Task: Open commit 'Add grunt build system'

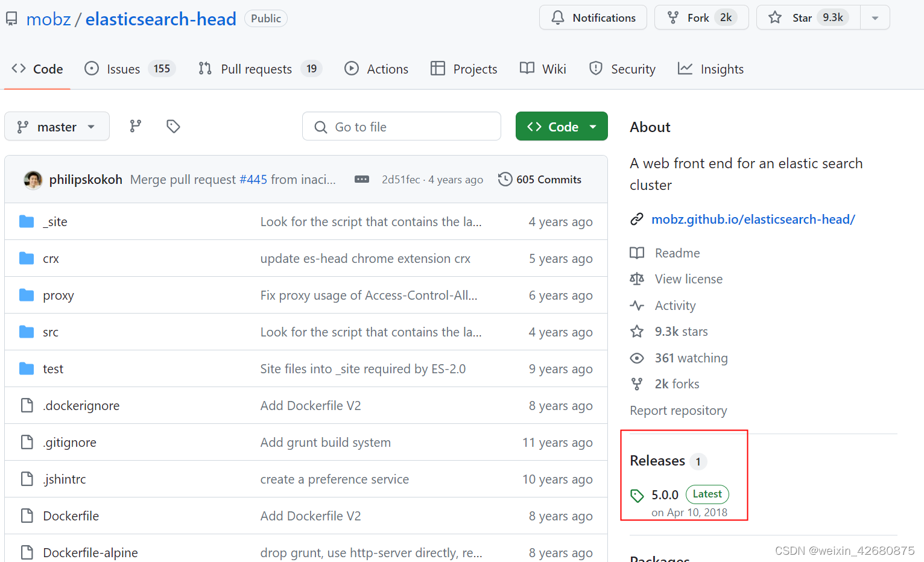Action: point(326,443)
